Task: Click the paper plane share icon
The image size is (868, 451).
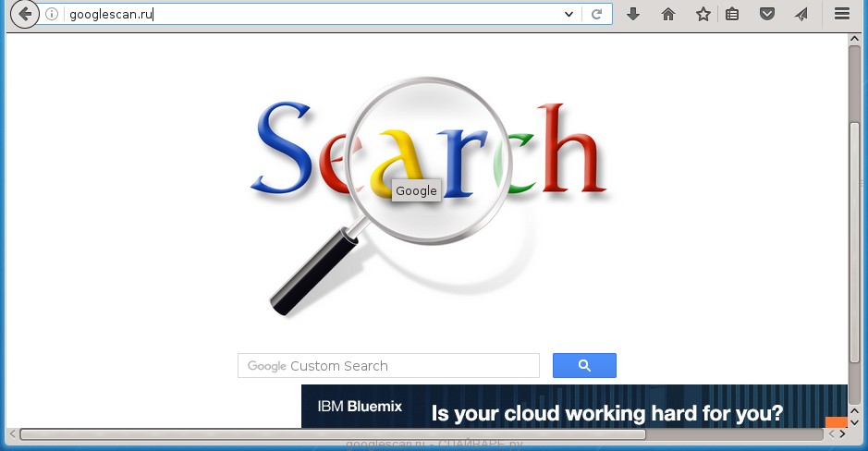Action: coord(801,14)
